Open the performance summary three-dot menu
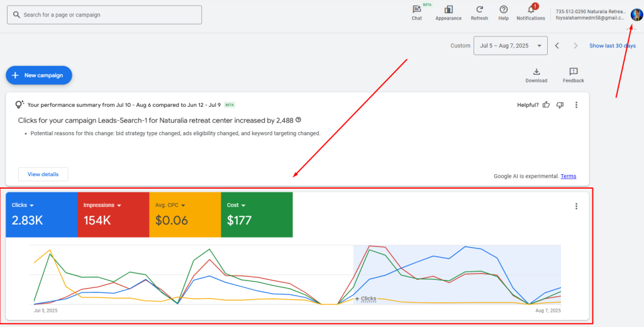Screen dimensions: 644x327 [576, 105]
